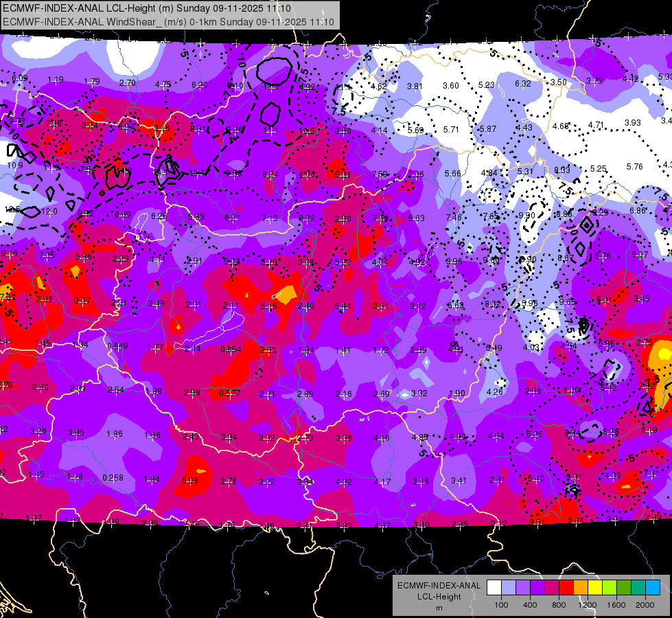Click the light purple legend swatch

(x=523, y=588)
